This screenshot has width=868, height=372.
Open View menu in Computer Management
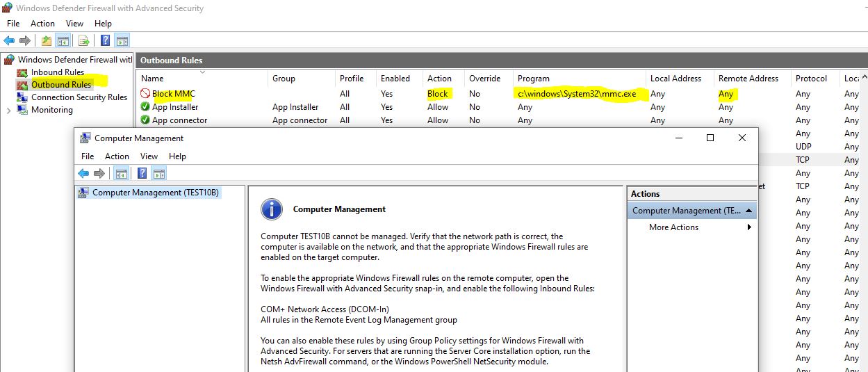pos(149,156)
